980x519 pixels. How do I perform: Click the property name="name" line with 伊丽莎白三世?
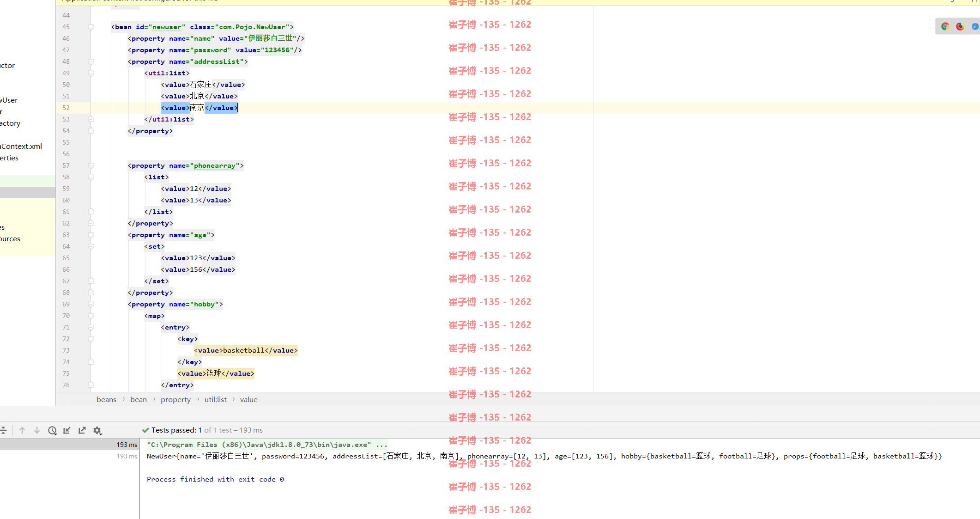(x=216, y=38)
